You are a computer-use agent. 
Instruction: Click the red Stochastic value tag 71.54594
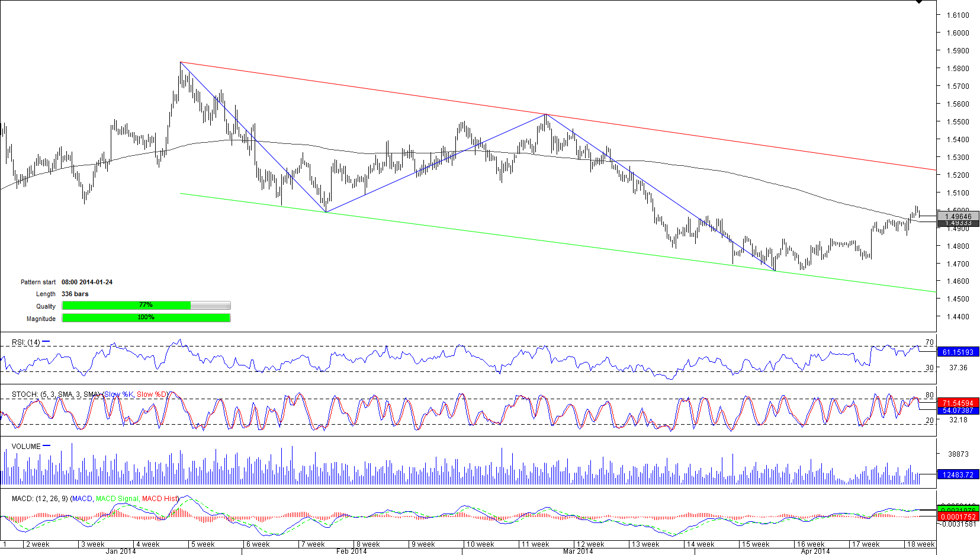958,403
